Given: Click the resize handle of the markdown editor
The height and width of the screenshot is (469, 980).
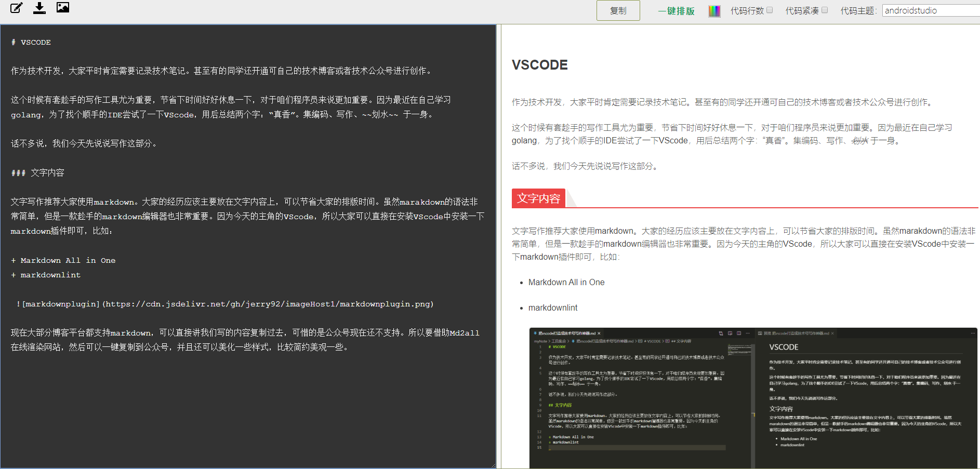Looking at the screenshot, I should tap(493, 465).
